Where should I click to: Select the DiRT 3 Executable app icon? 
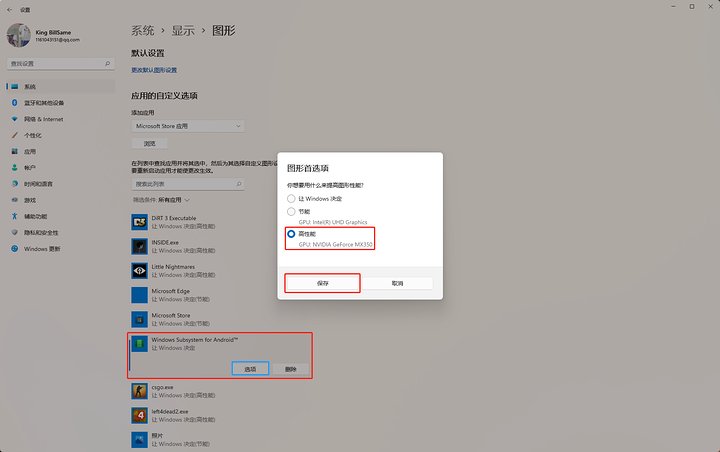point(139,222)
